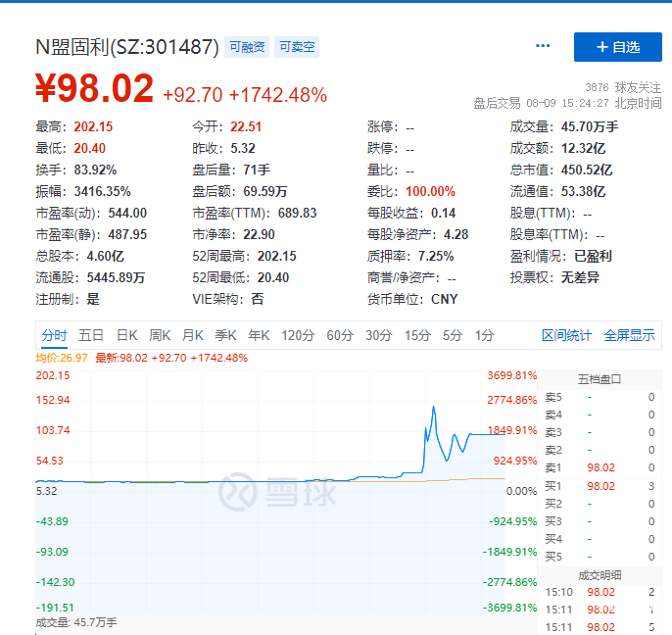The height and width of the screenshot is (635, 672).
Task: Select the 5分 interval chart
Action: tap(452, 335)
